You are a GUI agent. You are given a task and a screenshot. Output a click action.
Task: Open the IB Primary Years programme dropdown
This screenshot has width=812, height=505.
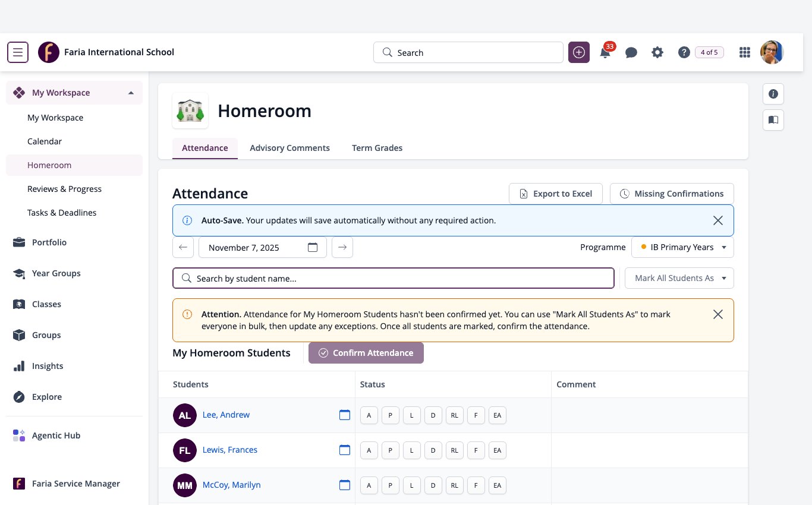683,247
